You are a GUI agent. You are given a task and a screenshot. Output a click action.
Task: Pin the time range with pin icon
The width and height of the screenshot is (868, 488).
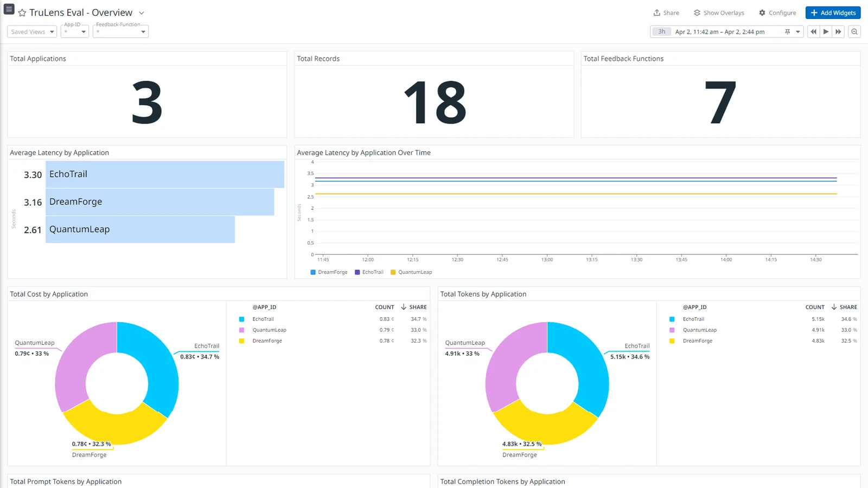pos(787,32)
